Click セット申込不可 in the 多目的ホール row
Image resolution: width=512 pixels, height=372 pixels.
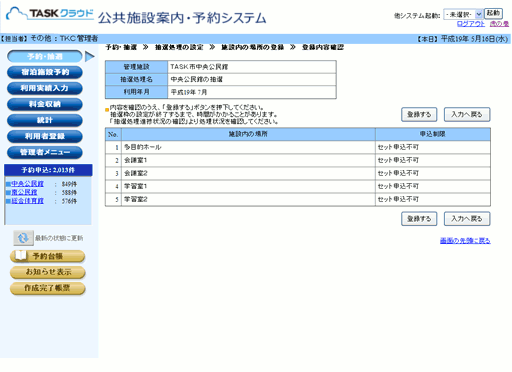tap(398, 147)
